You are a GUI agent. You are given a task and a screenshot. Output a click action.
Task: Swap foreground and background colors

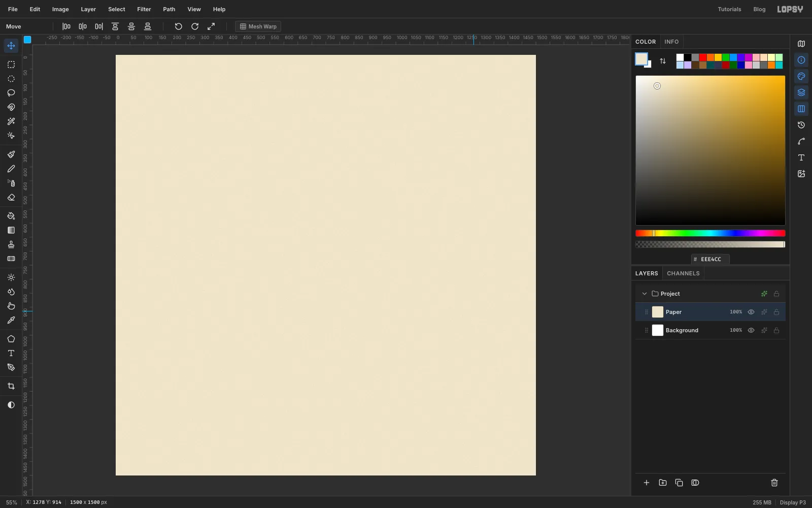pyautogui.click(x=663, y=61)
